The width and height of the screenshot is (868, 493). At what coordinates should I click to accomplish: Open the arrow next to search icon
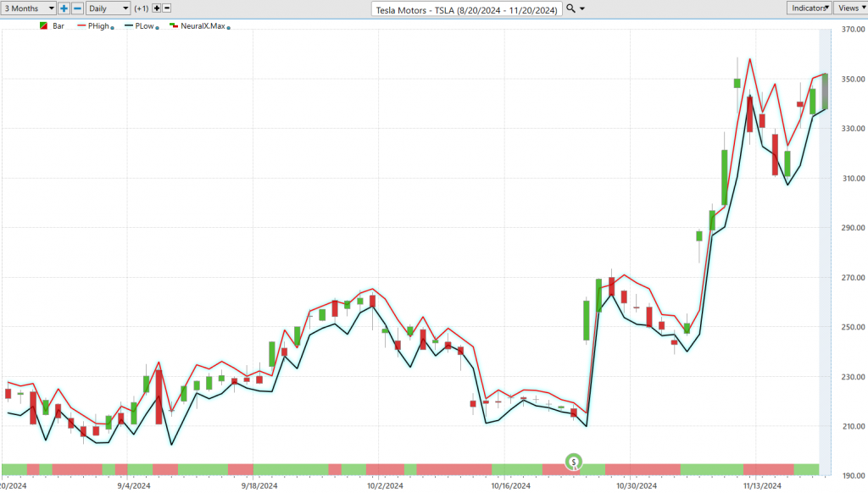point(582,8)
